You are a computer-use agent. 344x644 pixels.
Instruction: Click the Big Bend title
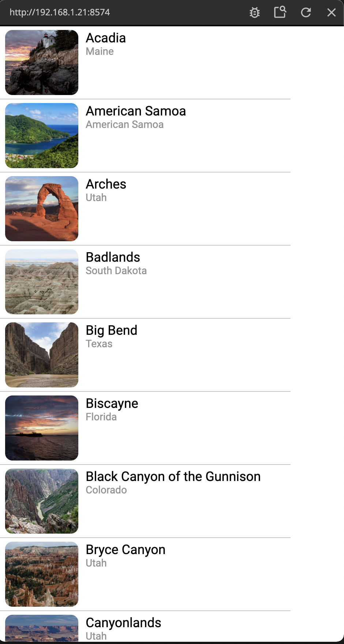pyautogui.click(x=111, y=330)
